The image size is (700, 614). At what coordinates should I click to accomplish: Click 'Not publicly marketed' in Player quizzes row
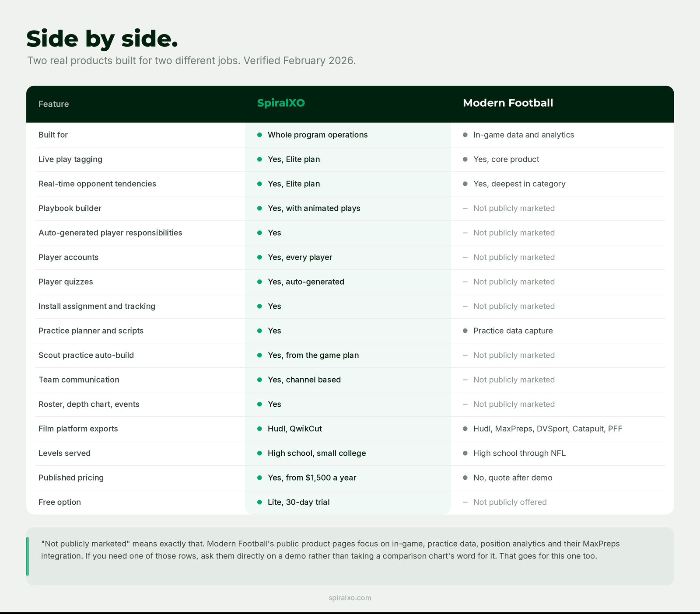point(514,282)
